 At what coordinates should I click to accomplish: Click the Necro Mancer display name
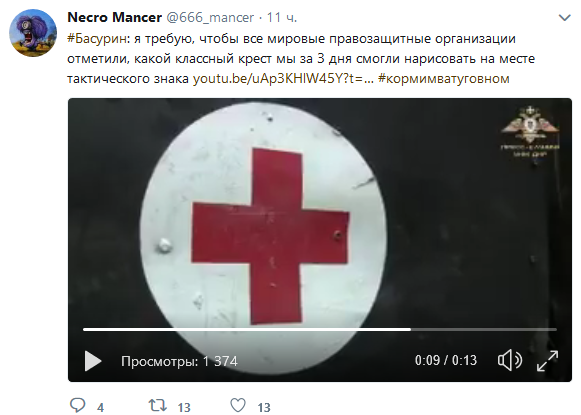click(114, 17)
